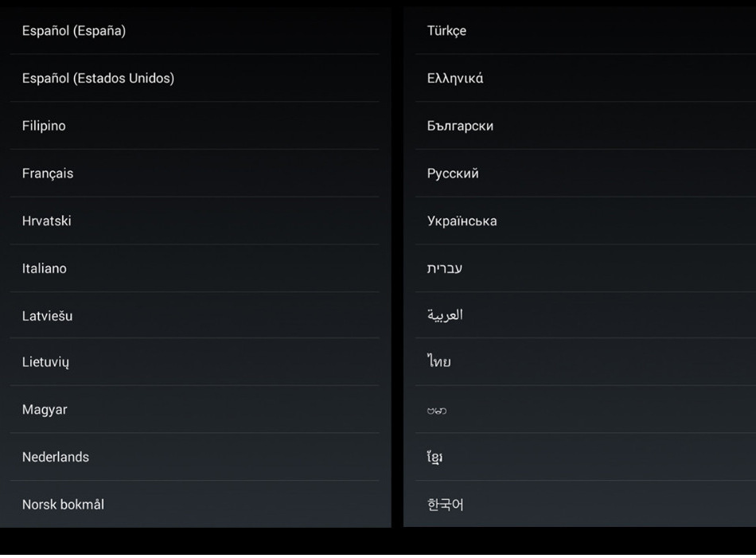
Task: Choose Nederlands from the list
Action: (56, 457)
